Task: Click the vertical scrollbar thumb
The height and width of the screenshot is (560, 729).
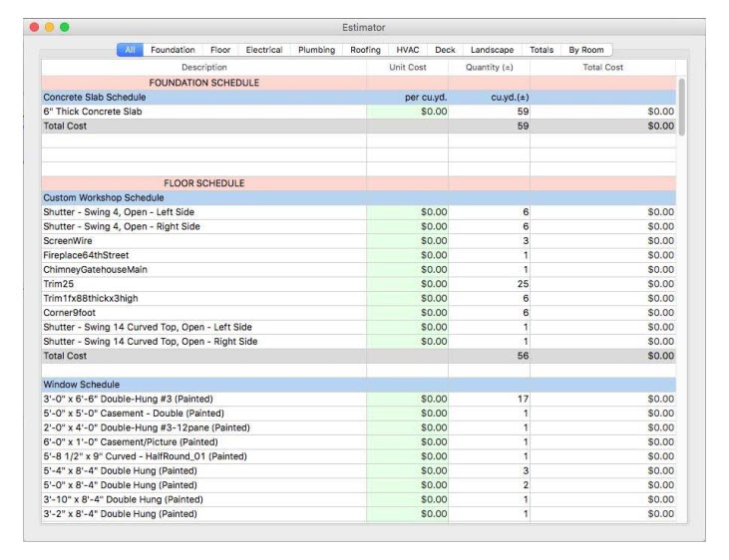Action: (x=681, y=107)
